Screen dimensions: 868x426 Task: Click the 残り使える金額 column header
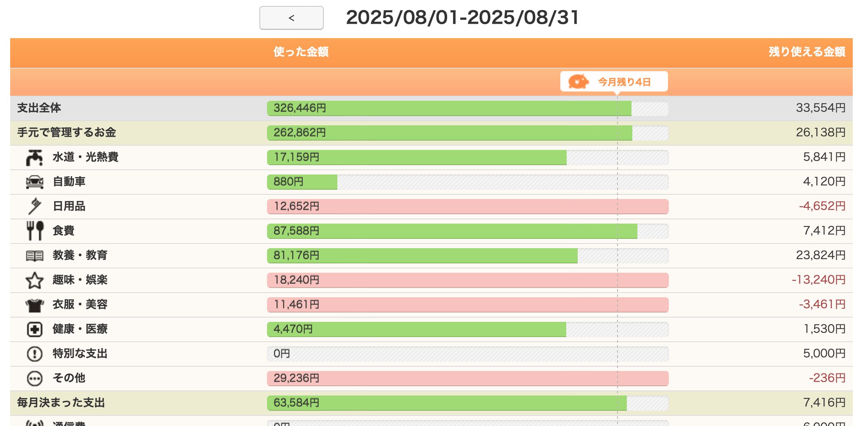pos(807,52)
